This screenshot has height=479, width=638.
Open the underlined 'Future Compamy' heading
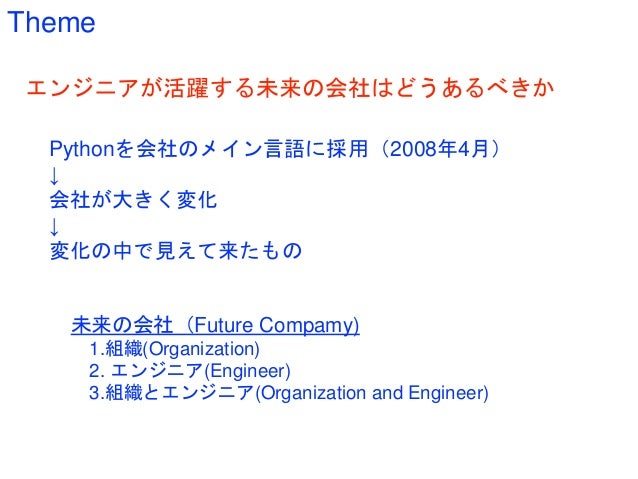[x=215, y=325]
